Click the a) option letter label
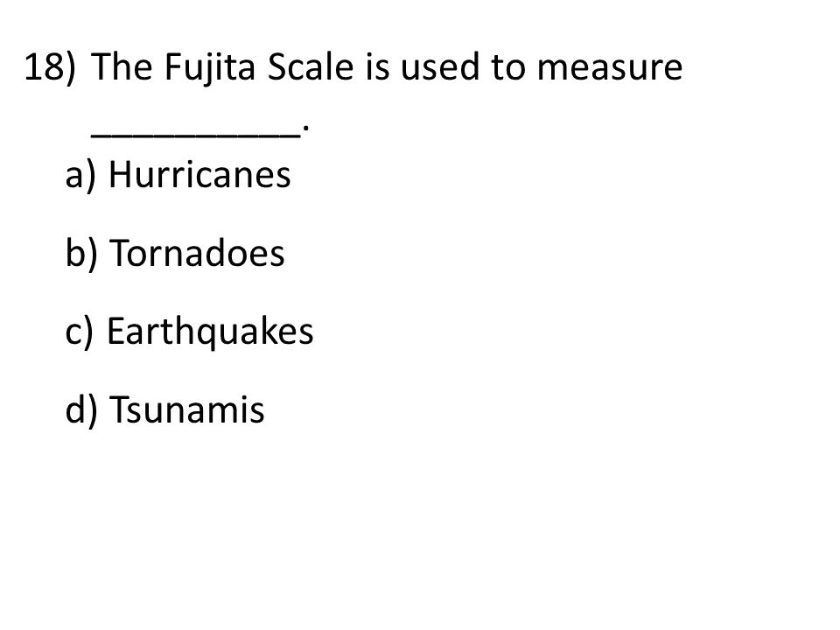 click(x=80, y=176)
